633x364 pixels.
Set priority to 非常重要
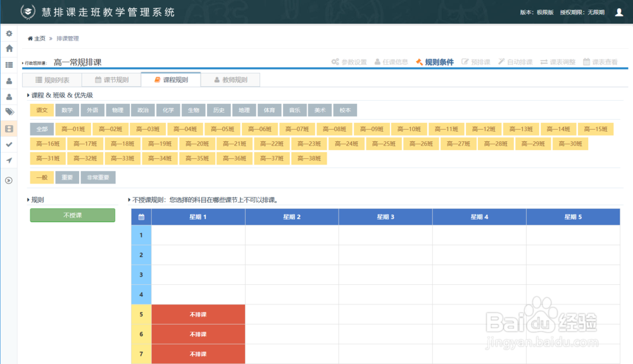[98, 177]
